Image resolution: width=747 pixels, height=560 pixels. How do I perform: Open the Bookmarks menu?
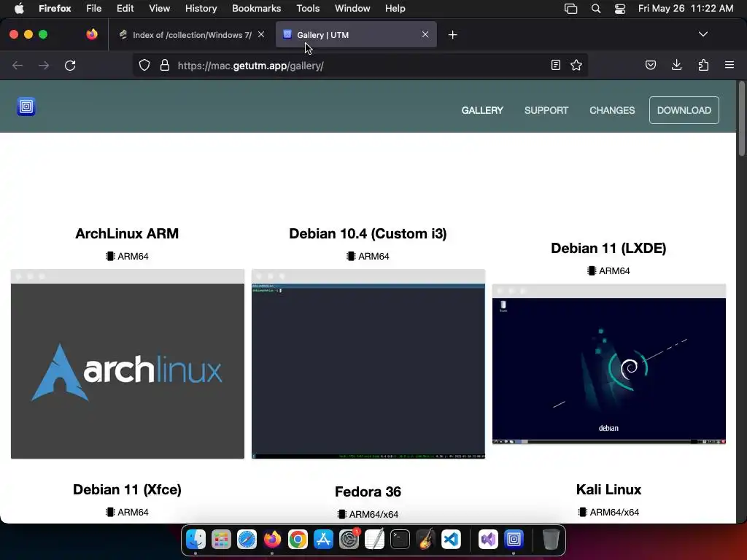point(256,9)
